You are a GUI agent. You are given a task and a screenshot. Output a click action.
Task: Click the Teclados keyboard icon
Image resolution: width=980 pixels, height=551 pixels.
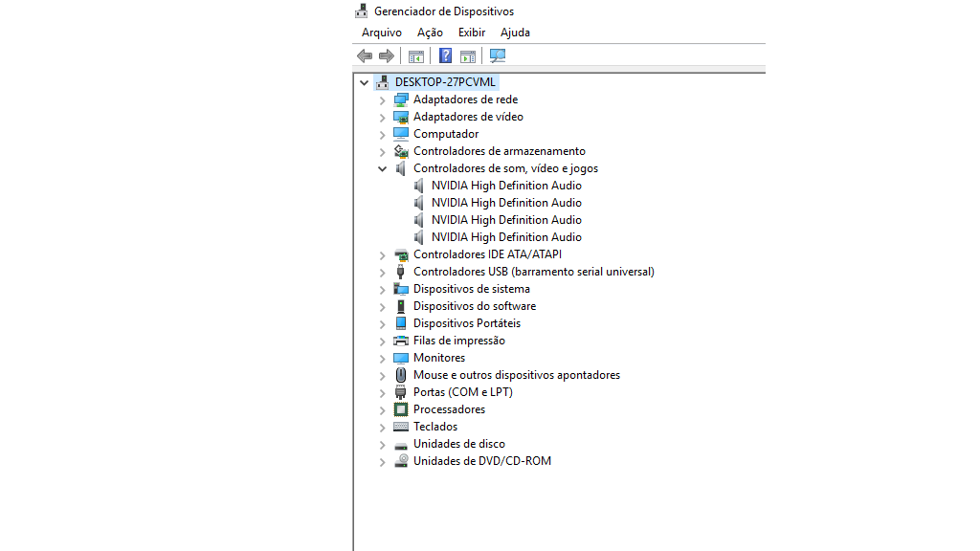(401, 427)
